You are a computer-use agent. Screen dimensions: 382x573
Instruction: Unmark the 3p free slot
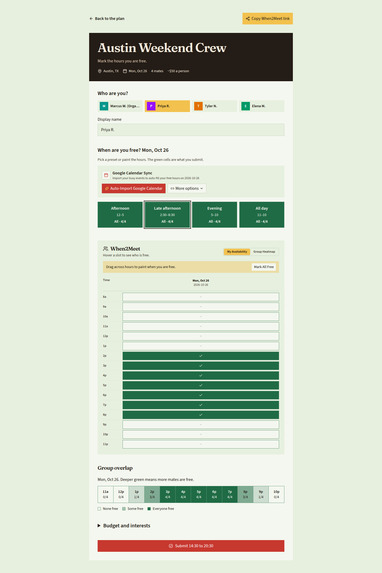click(x=201, y=365)
